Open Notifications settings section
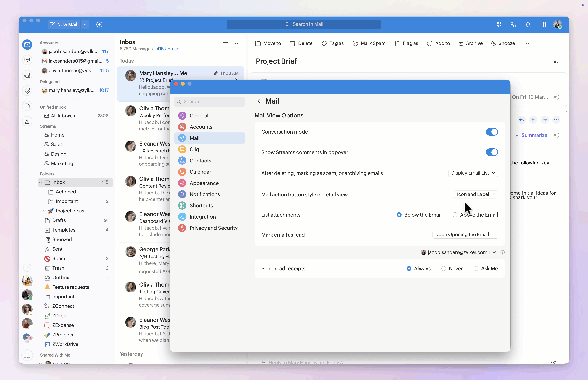This screenshot has height=380, width=588. tap(204, 194)
